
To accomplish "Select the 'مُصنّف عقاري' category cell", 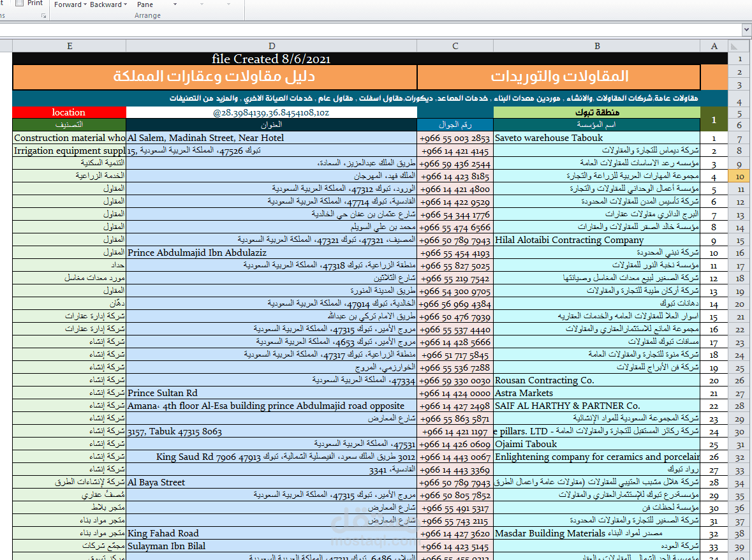I will tap(69, 496).
